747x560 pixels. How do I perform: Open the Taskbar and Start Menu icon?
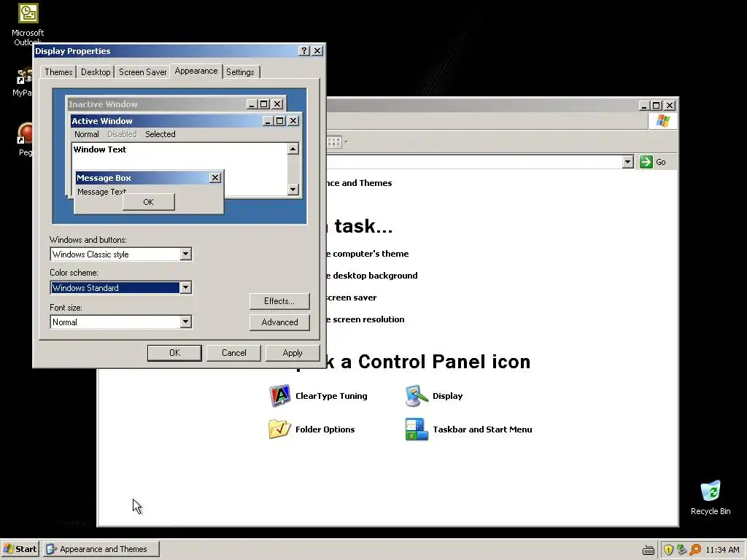tap(417, 429)
